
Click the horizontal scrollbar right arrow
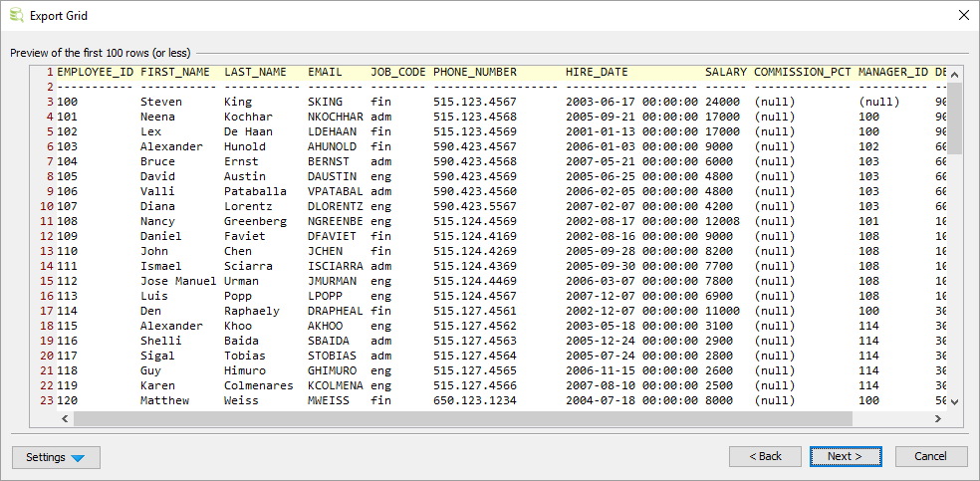click(x=938, y=418)
